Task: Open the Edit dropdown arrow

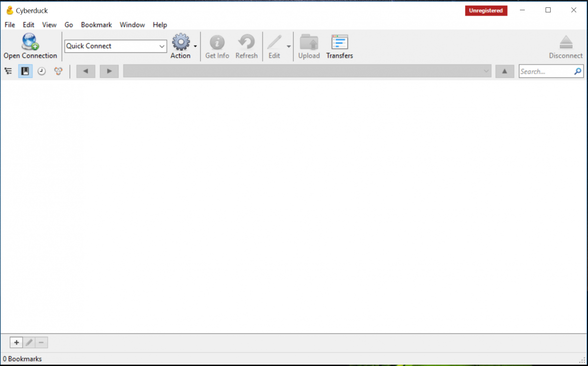Action: coord(289,46)
